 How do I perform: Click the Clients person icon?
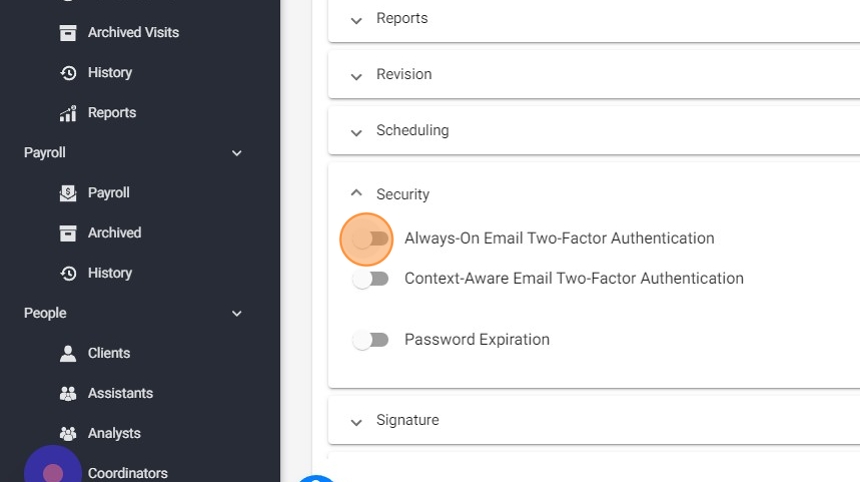click(x=68, y=353)
